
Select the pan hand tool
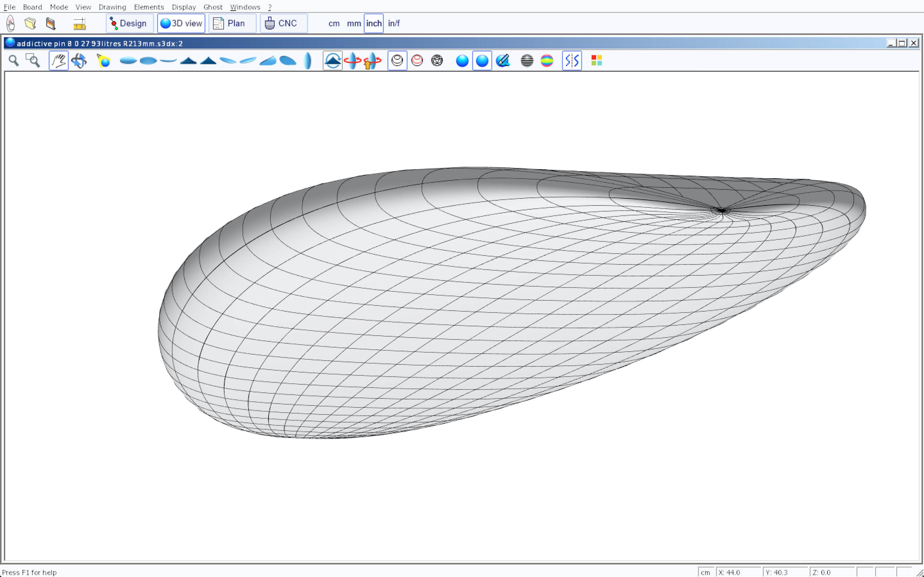coord(58,61)
